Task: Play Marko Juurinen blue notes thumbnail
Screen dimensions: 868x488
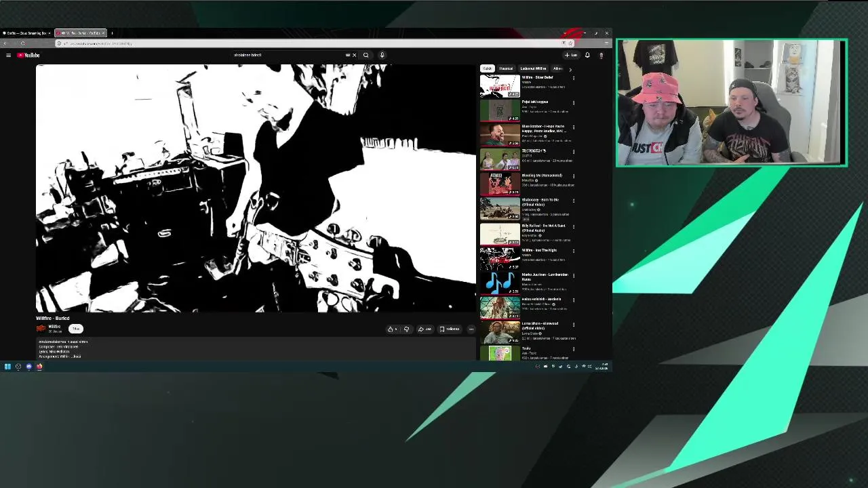Action: (x=500, y=283)
